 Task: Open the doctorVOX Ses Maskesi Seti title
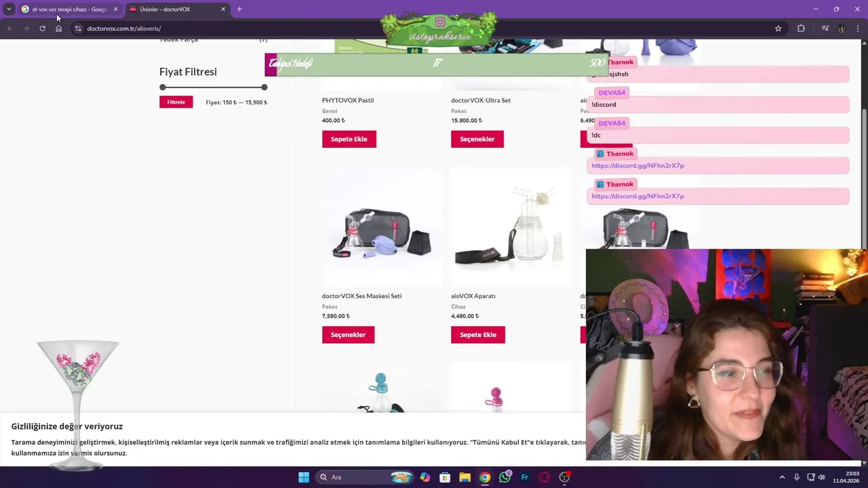361,296
